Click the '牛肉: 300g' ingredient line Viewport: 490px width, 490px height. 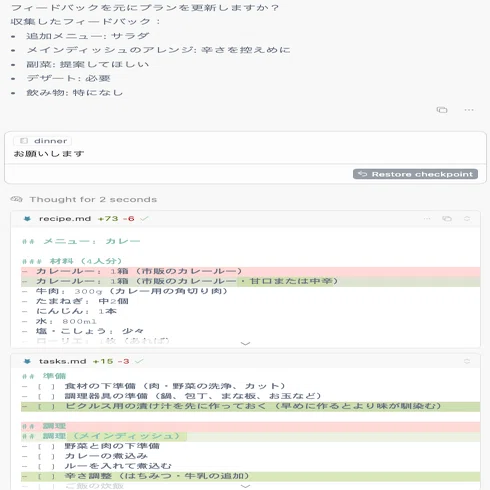tap(125, 291)
